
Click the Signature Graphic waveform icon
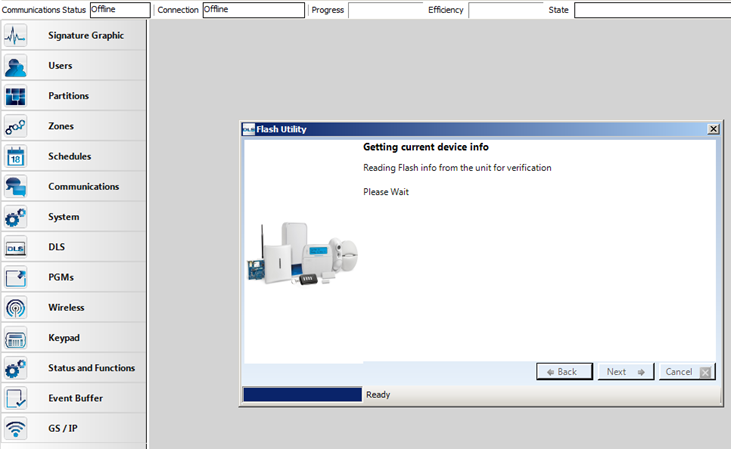click(15, 36)
